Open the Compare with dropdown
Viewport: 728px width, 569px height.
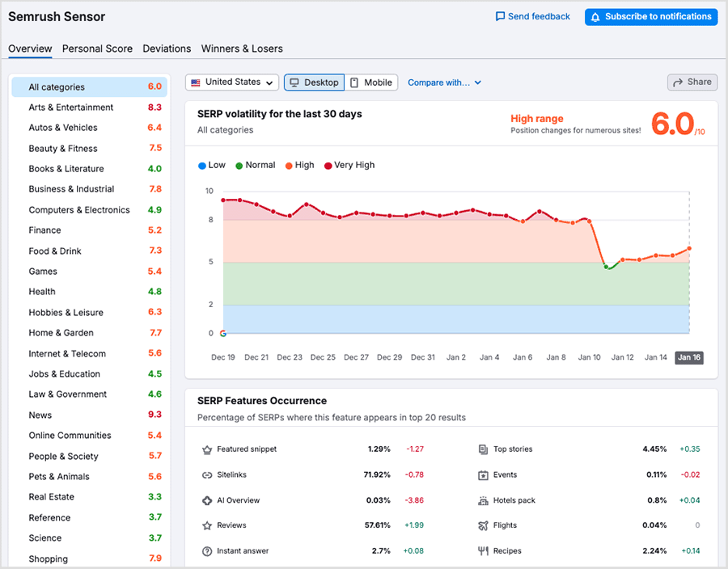click(x=444, y=82)
